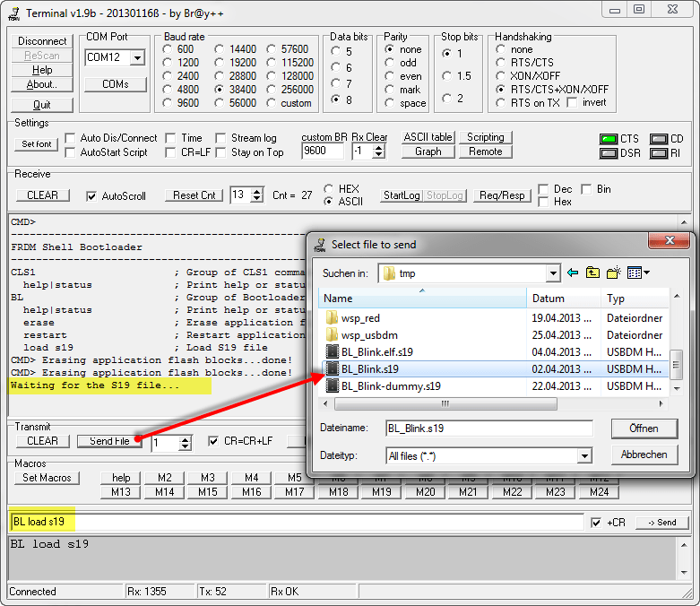Viewport: 700px width, 606px height.
Task: Click the up one level folder icon
Action: coord(592,273)
